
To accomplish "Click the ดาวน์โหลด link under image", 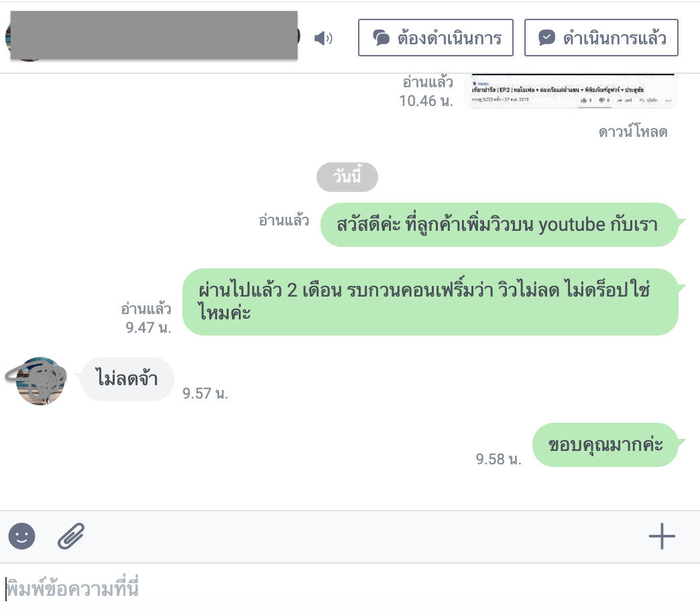I will pyautogui.click(x=633, y=132).
